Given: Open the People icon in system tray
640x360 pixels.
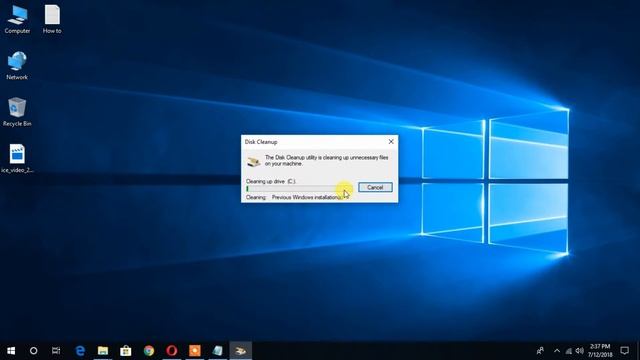Looking at the screenshot, I should (x=540, y=351).
